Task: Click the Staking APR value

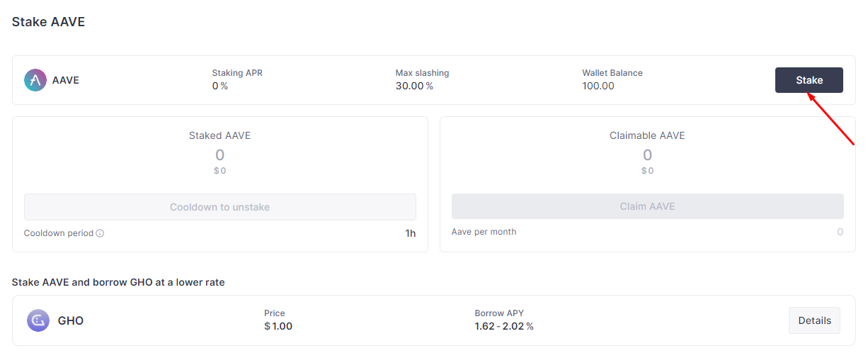Action: point(219,86)
